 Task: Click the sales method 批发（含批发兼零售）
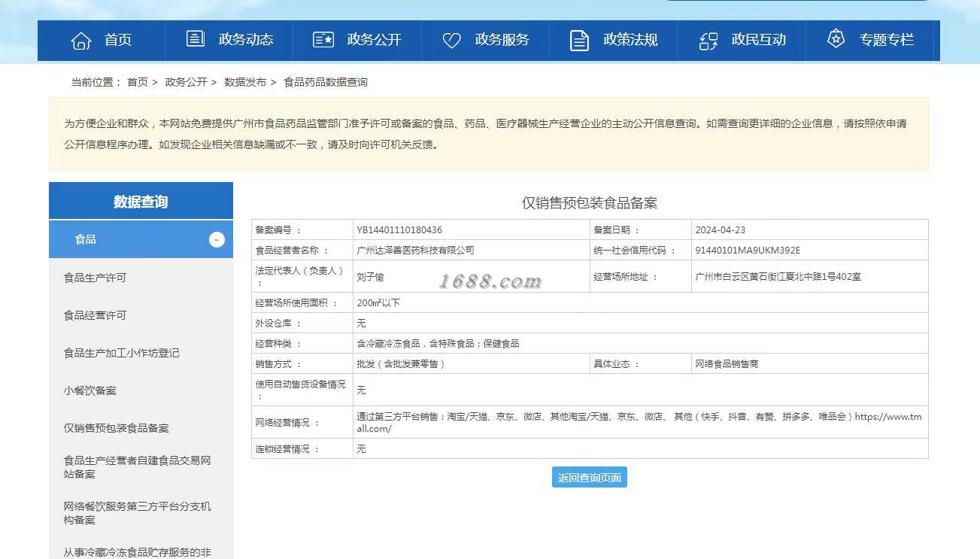click(401, 364)
